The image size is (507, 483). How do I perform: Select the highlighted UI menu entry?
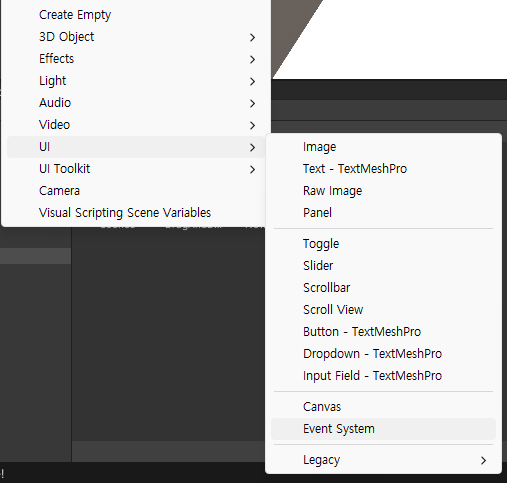click(x=136, y=147)
